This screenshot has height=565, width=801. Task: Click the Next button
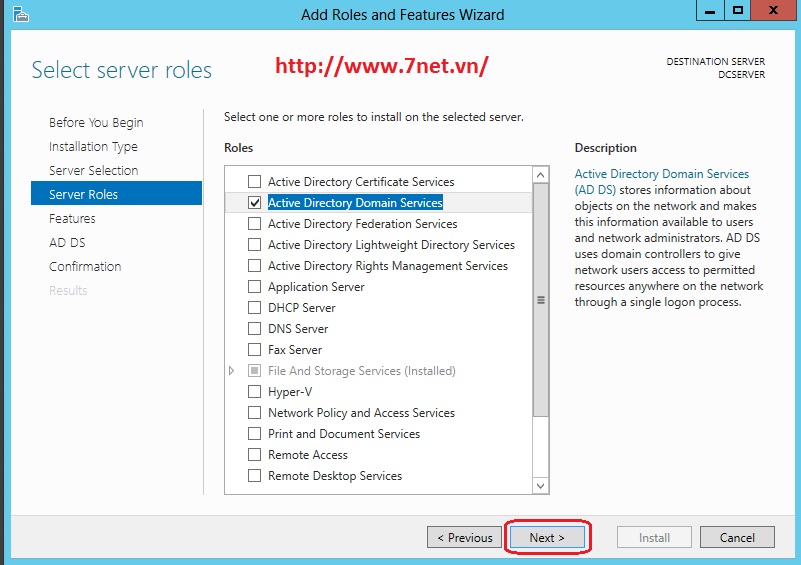point(547,537)
